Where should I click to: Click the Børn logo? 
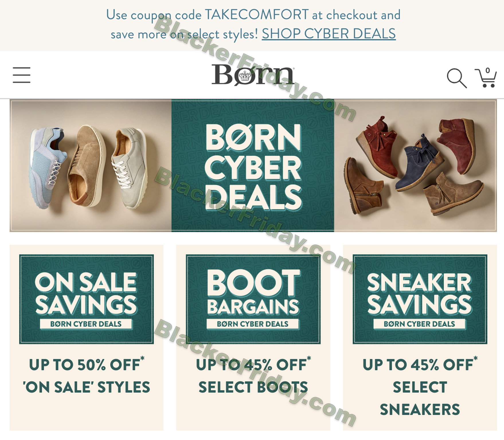pyautogui.click(x=253, y=75)
